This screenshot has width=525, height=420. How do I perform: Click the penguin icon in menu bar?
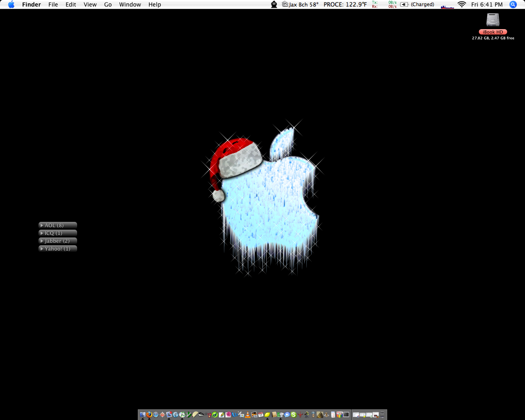(274, 5)
